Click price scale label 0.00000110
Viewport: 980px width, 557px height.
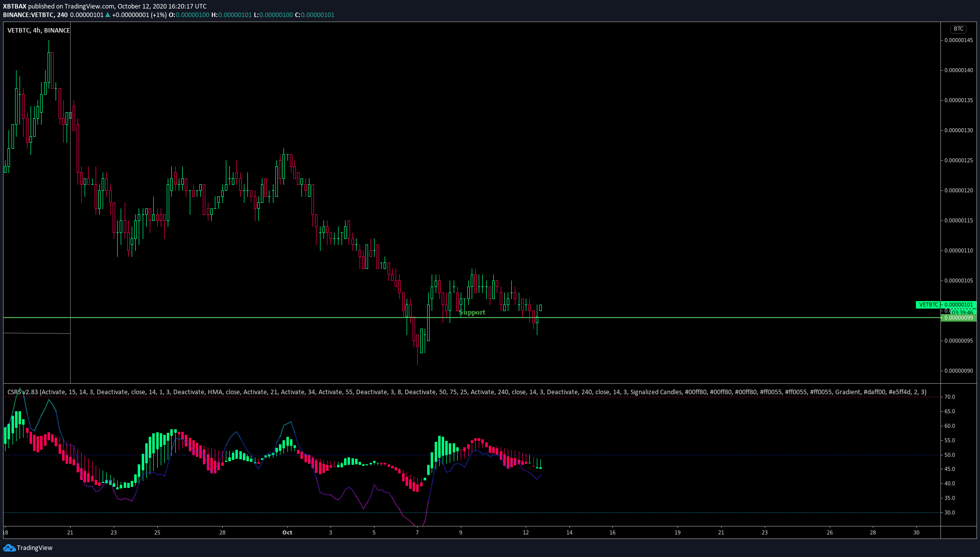point(958,250)
